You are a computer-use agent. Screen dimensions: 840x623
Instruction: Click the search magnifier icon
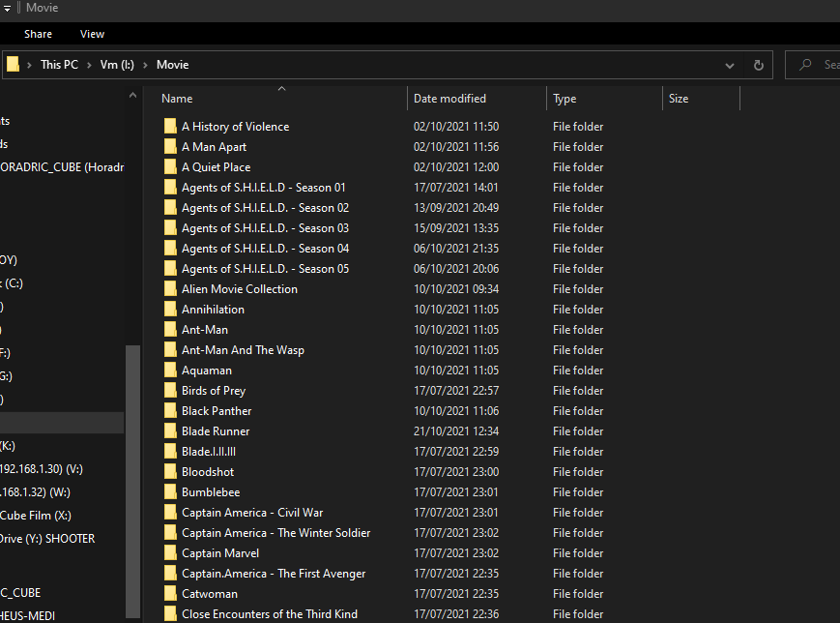coord(804,65)
